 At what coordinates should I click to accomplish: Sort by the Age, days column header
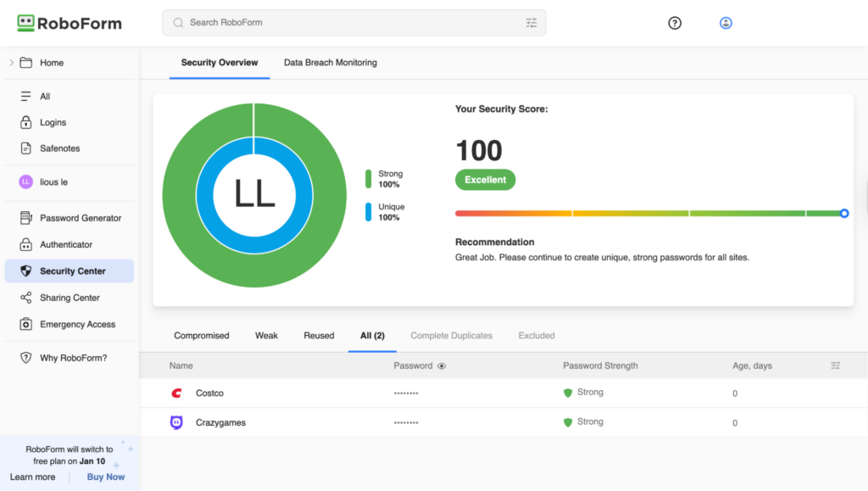point(752,365)
